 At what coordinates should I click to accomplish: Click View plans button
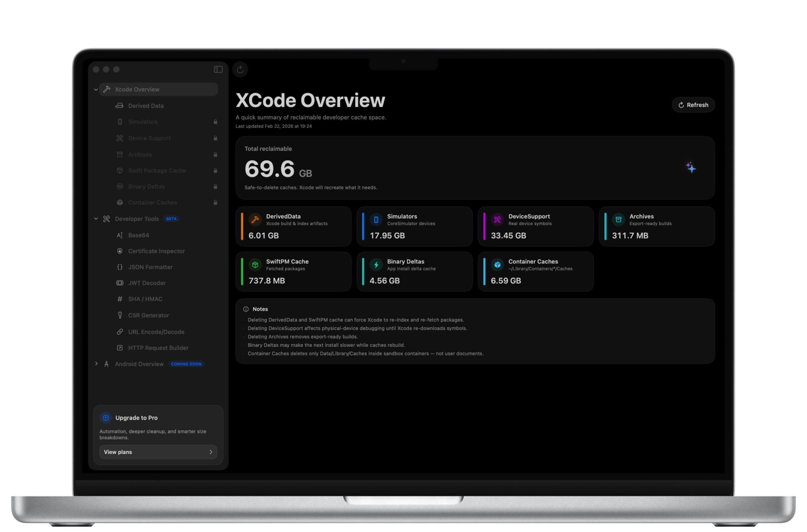[x=158, y=452]
